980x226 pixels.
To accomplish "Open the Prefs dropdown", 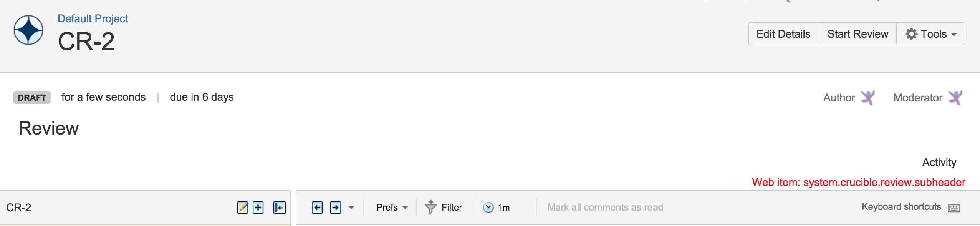I will pos(392,208).
